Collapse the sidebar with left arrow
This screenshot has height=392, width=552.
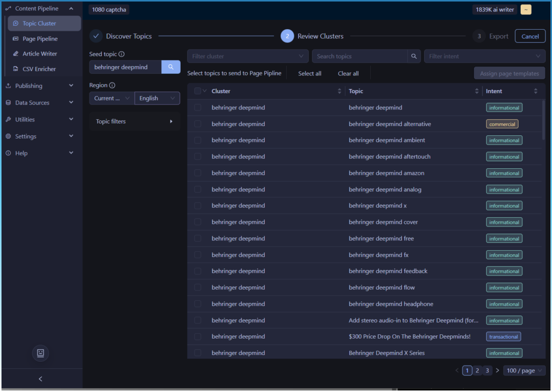pos(40,379)
